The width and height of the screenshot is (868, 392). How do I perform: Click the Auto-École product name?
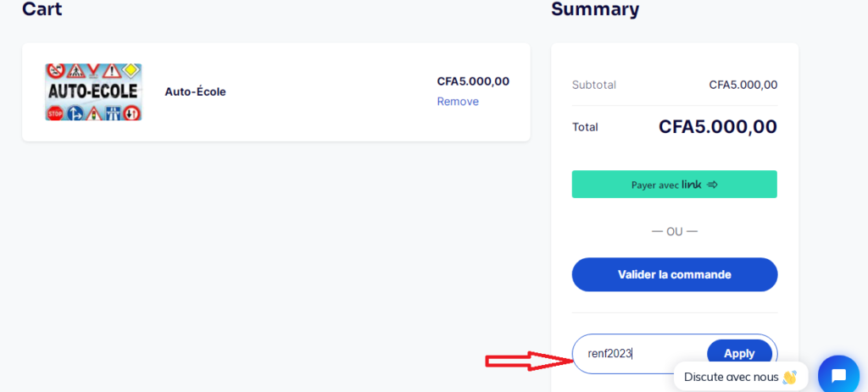(196, 91)
